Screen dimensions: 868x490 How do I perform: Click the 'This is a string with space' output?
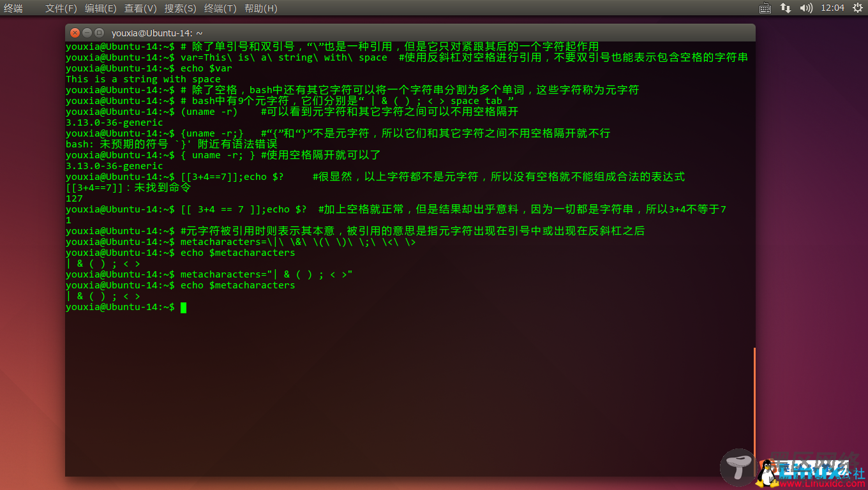(x=143, y=79)
